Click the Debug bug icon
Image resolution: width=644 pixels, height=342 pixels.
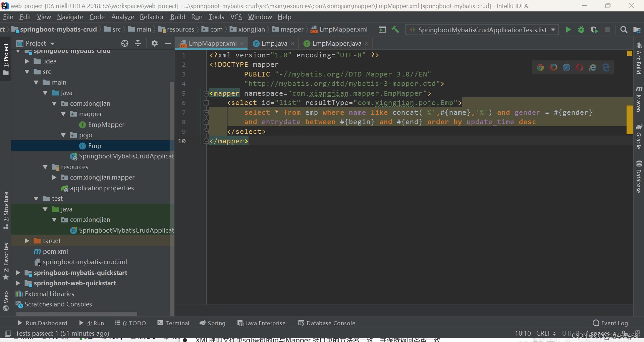click(581, 30)
